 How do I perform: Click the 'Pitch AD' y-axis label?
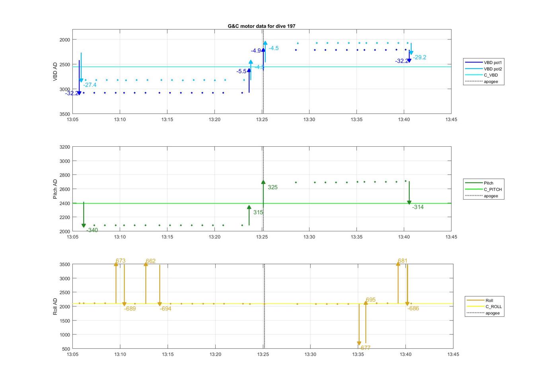click(55, 189)
